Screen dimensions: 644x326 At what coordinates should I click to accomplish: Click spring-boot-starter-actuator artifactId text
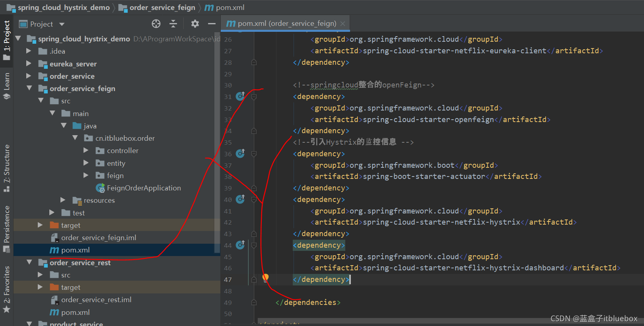click(424, 177)
